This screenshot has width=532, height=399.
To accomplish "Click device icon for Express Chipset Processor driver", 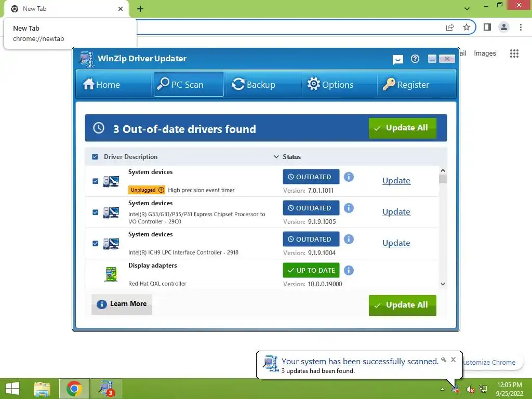I will coord(111,212).
